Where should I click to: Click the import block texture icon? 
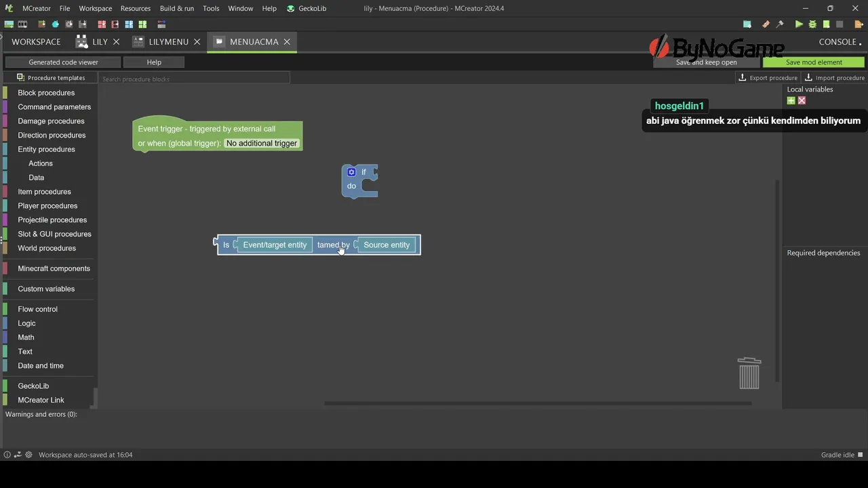[42, 24]
